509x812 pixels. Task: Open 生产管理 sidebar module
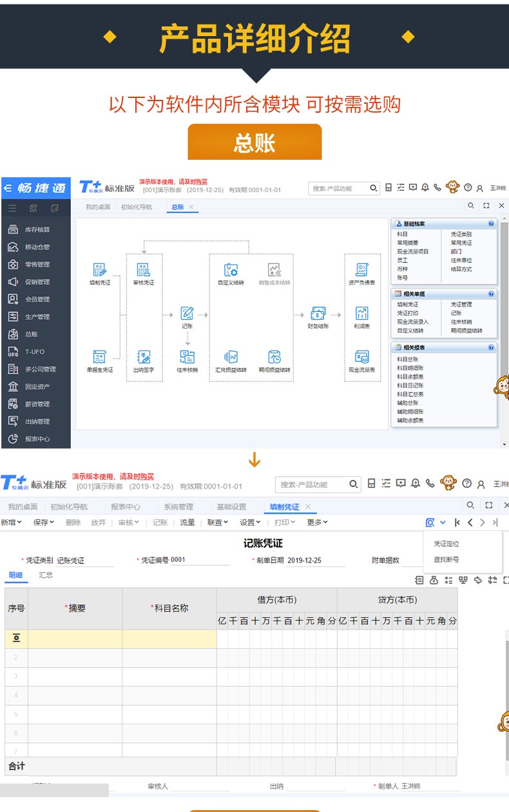tap(35, 316)
